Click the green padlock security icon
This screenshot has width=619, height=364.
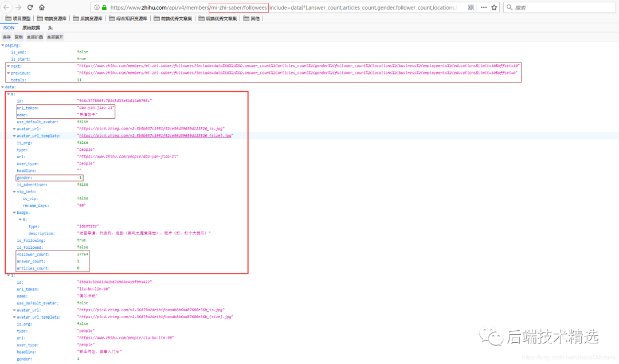(104, 7)
